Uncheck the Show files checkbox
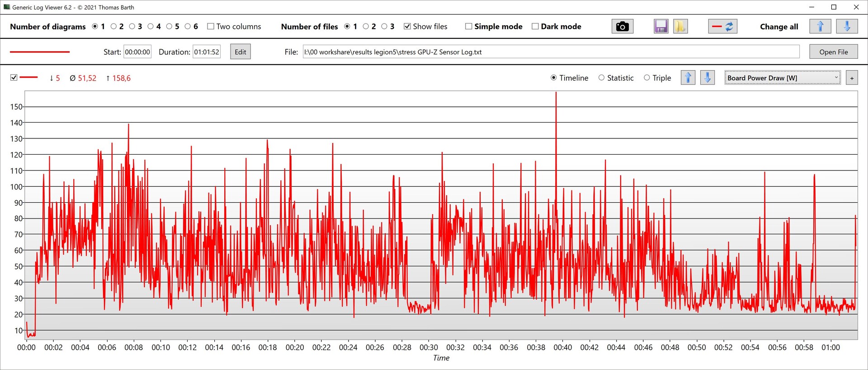 click(x=407, y=27)
